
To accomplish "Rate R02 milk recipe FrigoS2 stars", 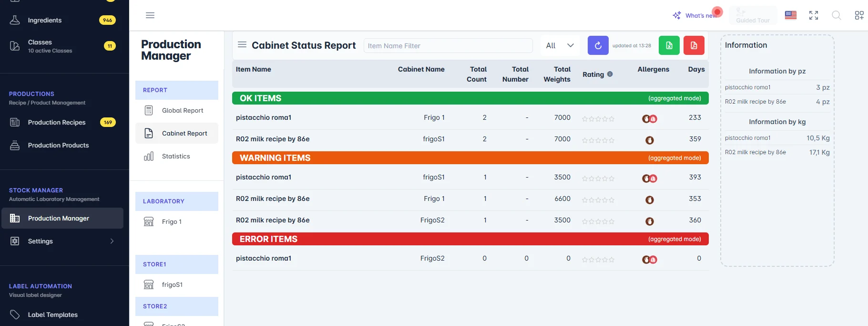I will pyautogui.click(x=598, y=221).
